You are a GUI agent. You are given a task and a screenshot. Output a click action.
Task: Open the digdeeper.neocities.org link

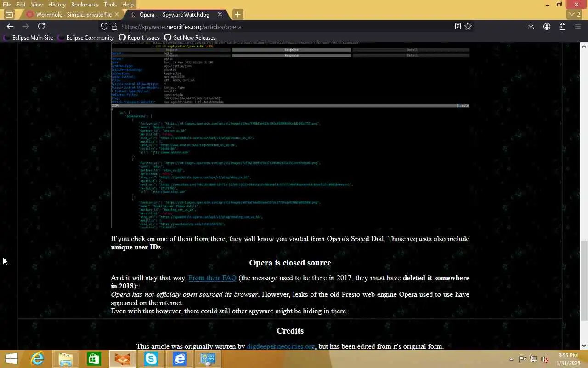281,346
